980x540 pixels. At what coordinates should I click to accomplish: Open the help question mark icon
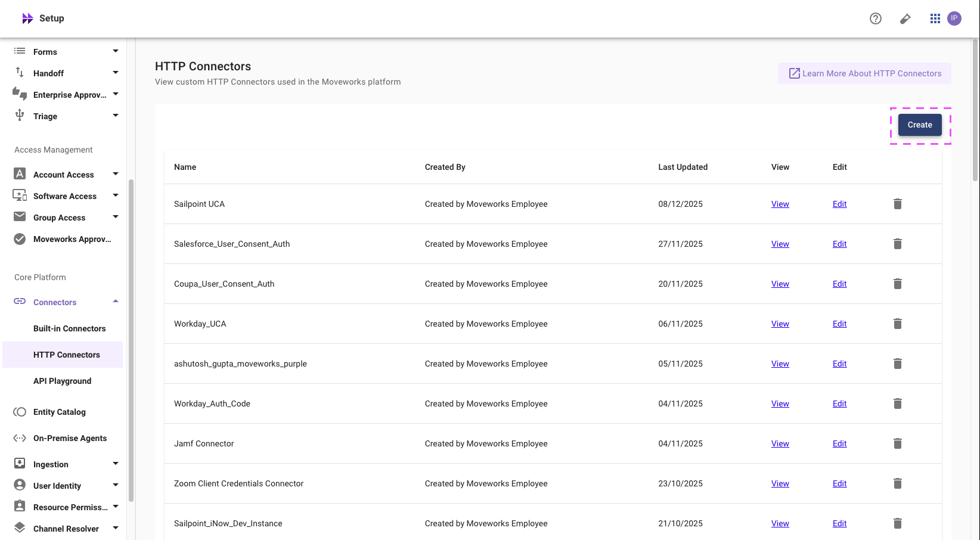[876, 18]
